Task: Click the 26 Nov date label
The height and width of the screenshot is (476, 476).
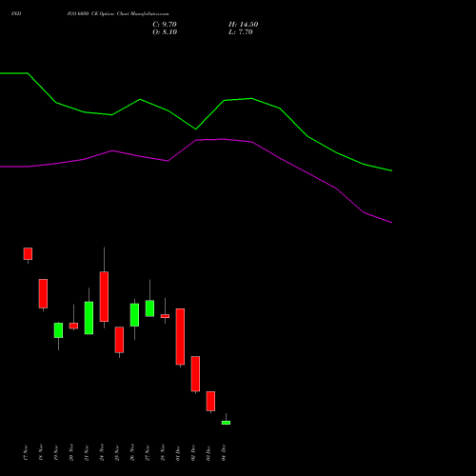Action: [x=132, y=452]
